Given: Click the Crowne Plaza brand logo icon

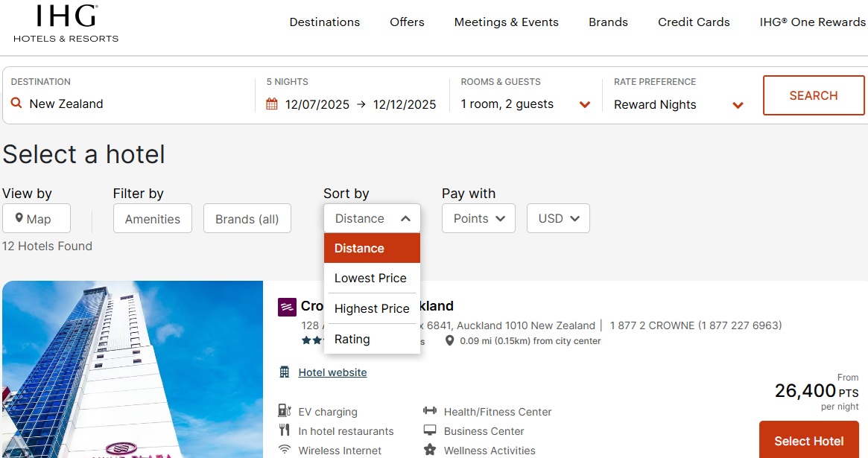Looking at the screenshot, I should 287,307.
